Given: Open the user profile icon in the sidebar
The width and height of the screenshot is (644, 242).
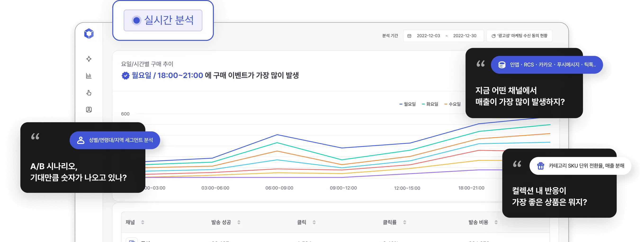Looking at the screenshot, I should click(89, 109).
